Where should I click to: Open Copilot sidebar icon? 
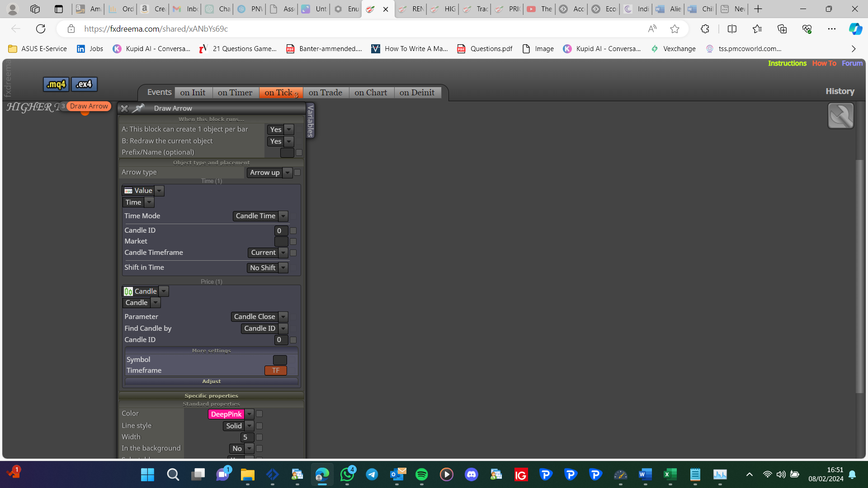(855, 29)
